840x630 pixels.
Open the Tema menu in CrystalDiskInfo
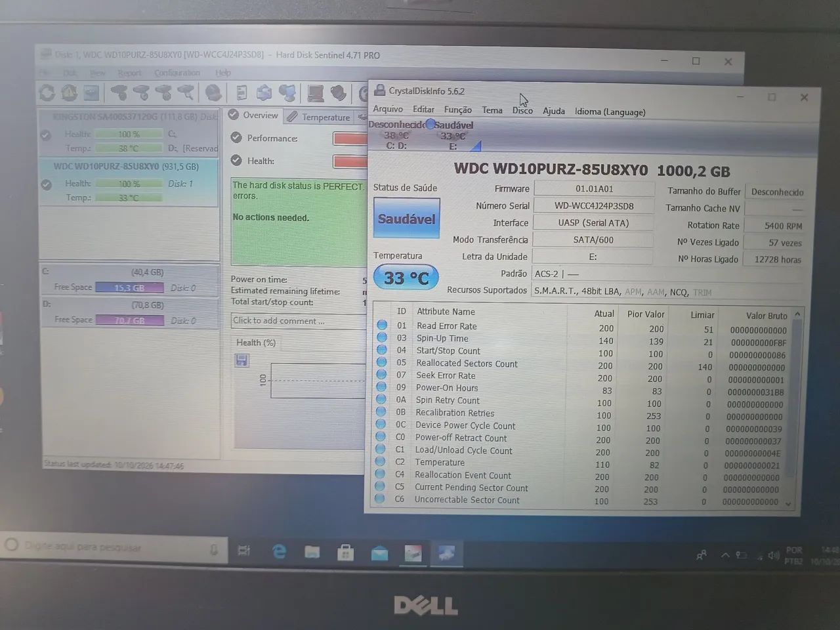pos(492,110)
